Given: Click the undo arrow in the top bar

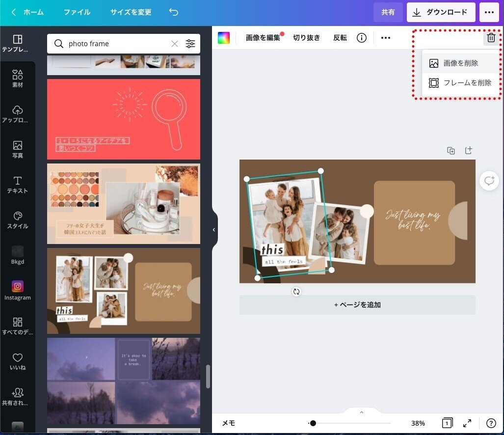Looking at the screenshot, I should point(173,12).
